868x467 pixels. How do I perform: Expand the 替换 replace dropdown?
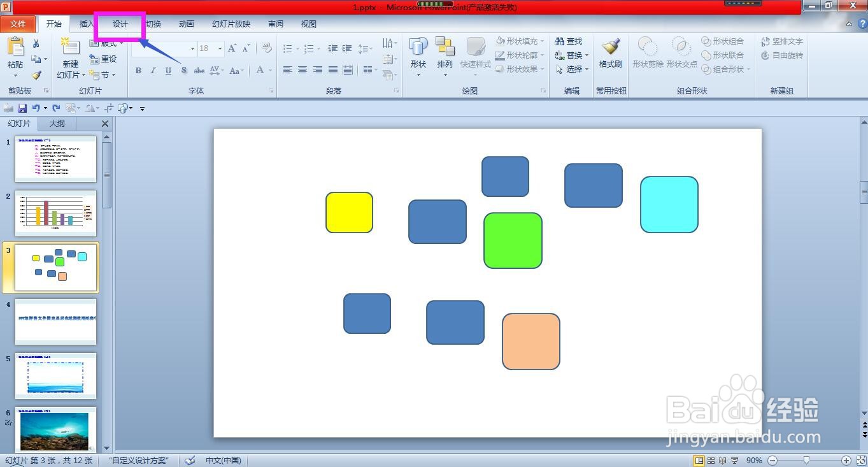pos(587,55)
